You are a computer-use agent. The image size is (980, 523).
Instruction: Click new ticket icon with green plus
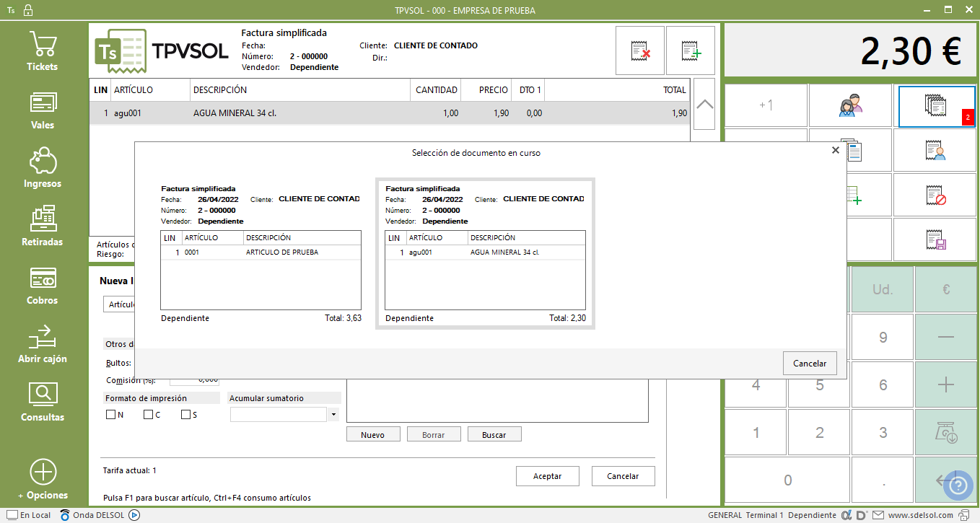pos(691,50)
